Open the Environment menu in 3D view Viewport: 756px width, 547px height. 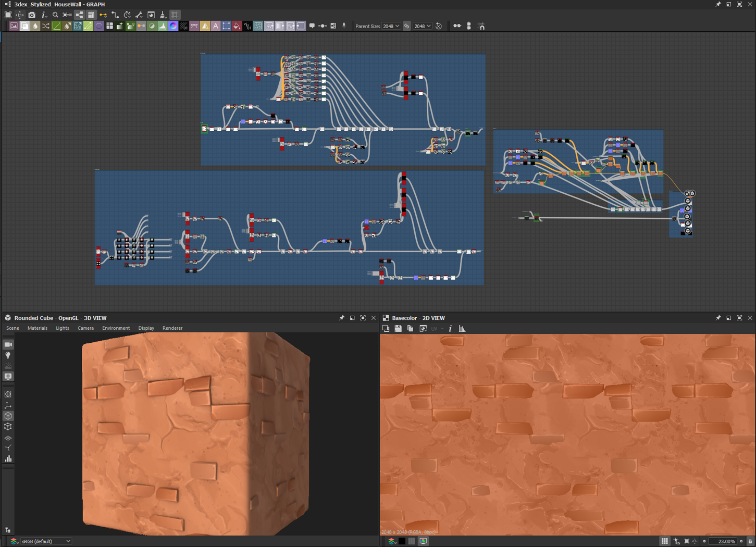click(116, 328)
